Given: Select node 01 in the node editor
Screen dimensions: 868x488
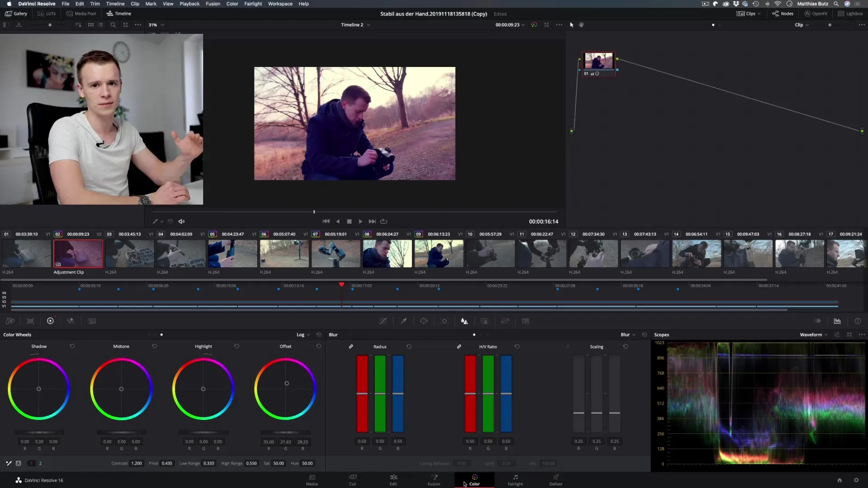Looking at the screenshot, I should [599, 64].
